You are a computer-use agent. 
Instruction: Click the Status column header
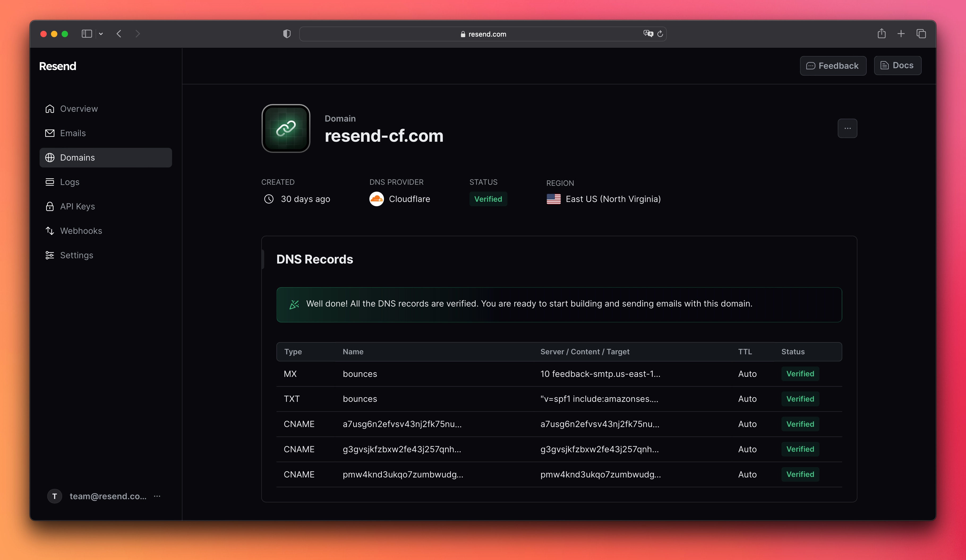coord(793,352)
